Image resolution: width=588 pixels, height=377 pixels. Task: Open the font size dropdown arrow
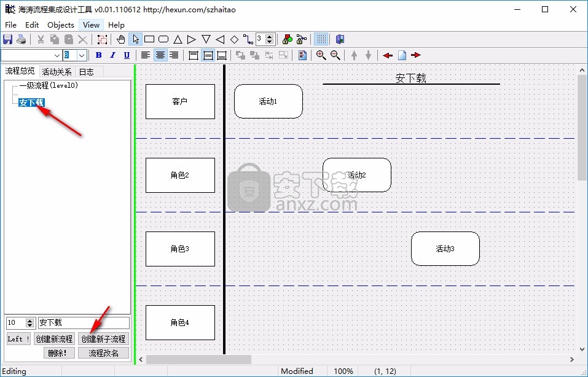point(82,55)
